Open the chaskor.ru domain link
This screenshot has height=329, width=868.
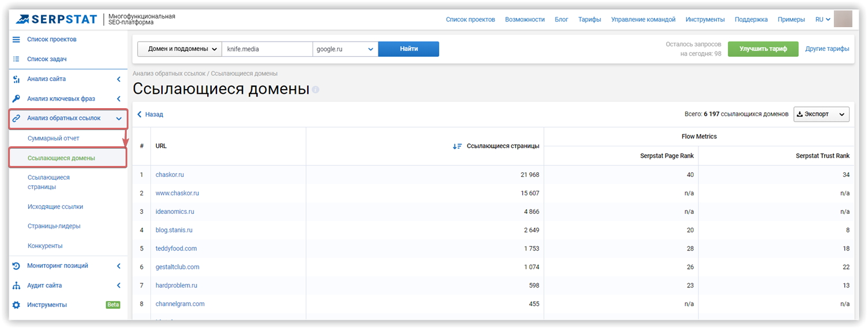(x=170, y=175)
